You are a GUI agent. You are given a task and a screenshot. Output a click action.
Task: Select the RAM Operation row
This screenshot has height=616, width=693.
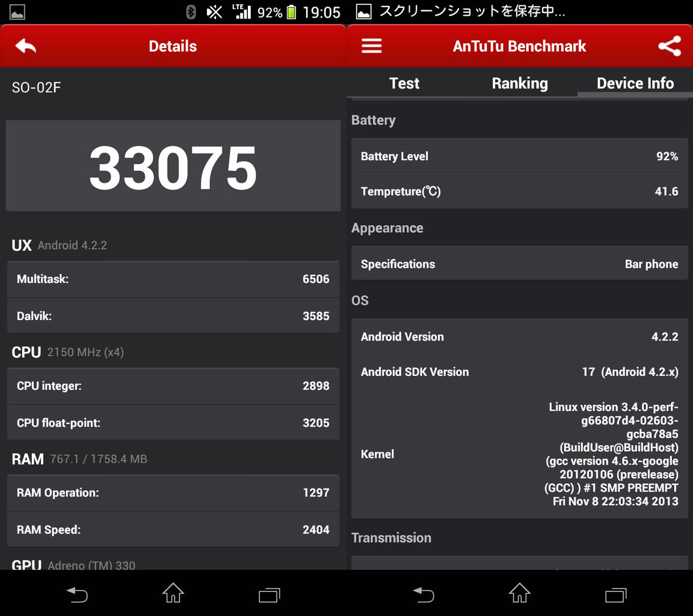coord(173,493)
